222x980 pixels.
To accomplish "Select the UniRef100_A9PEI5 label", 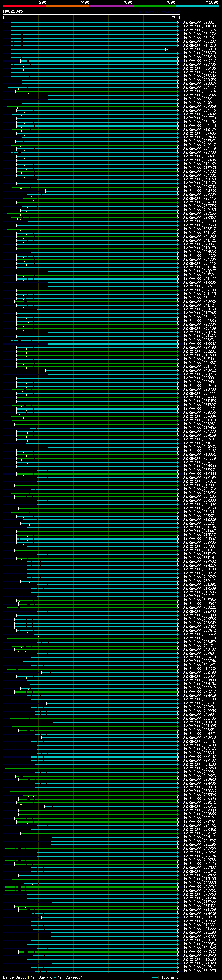I will (199, 386).
